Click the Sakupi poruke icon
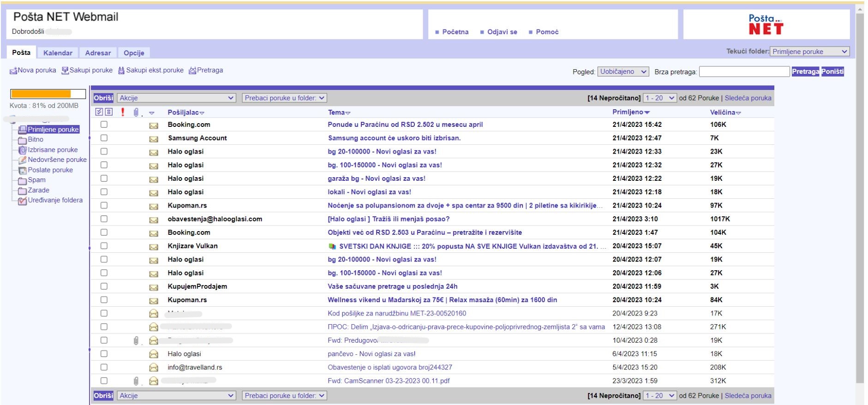 click(x=65, y=71)
